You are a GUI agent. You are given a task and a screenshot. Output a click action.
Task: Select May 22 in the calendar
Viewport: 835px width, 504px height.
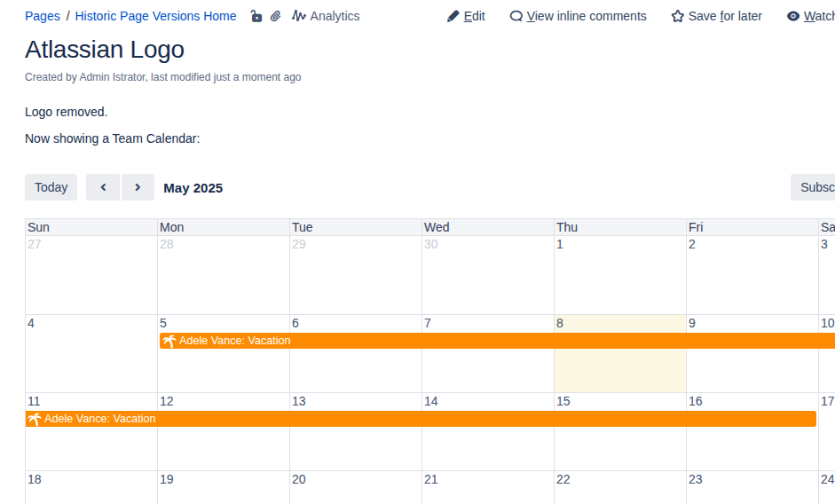coord(619,488)
